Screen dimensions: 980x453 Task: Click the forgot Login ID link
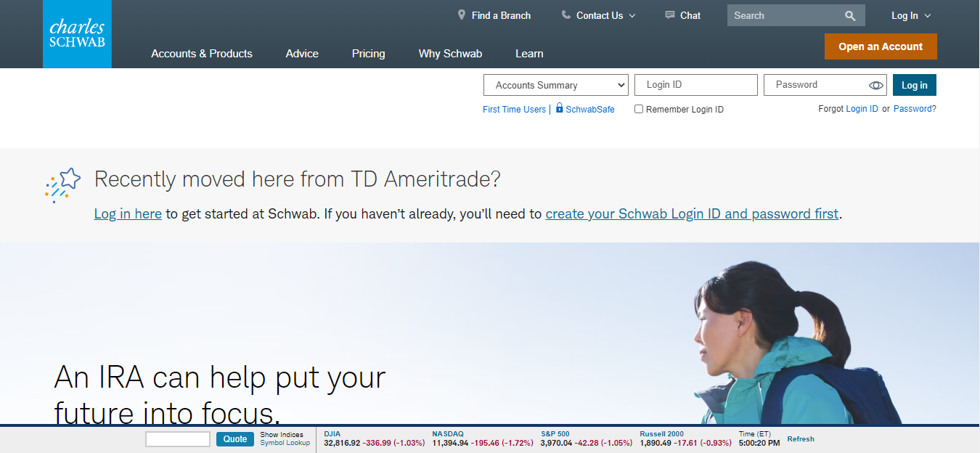(x=862, y=109)
